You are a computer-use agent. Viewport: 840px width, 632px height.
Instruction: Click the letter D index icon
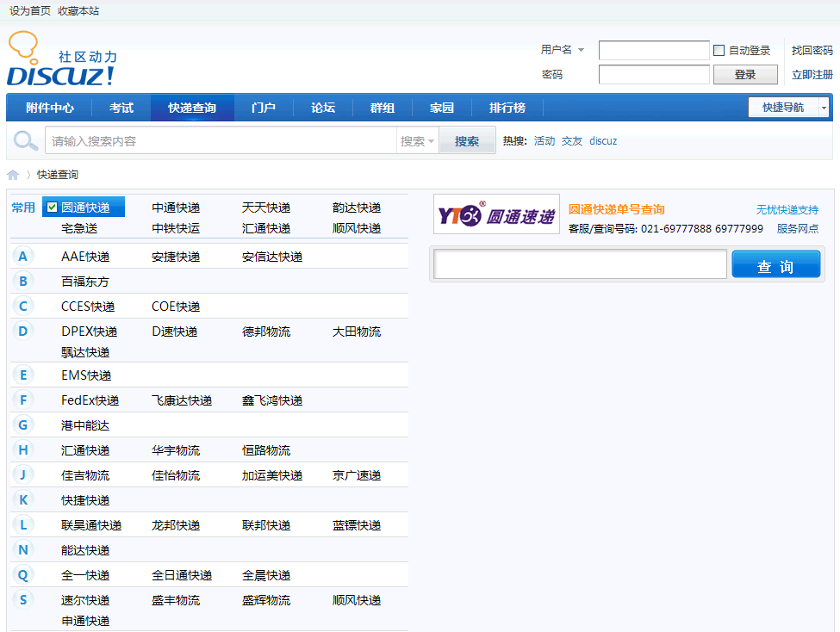click(x=22, y=331)
